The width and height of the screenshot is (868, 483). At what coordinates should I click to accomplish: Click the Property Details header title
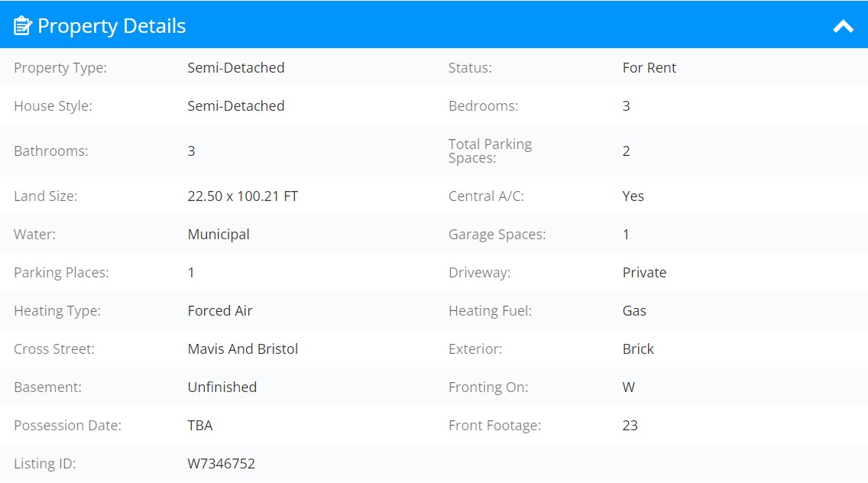[112, 26]
